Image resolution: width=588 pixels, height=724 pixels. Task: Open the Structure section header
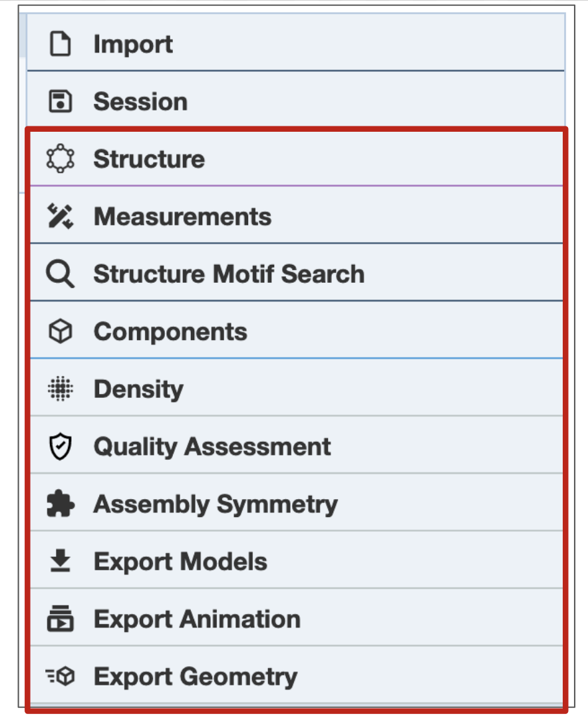[x=149, y=159]
